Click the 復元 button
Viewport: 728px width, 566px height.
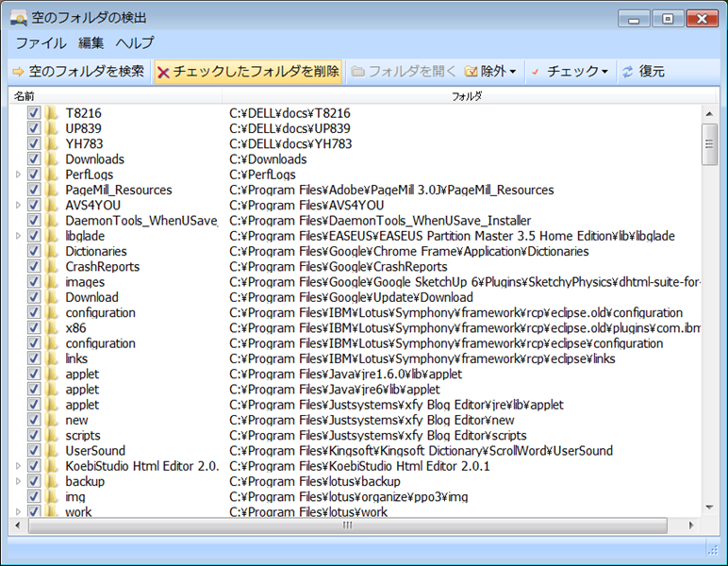click(x=643, y=72)
